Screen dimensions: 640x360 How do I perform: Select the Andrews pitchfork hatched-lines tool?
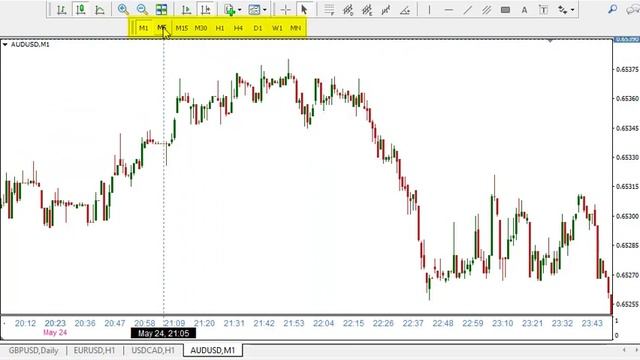click(x=348, y=9)
